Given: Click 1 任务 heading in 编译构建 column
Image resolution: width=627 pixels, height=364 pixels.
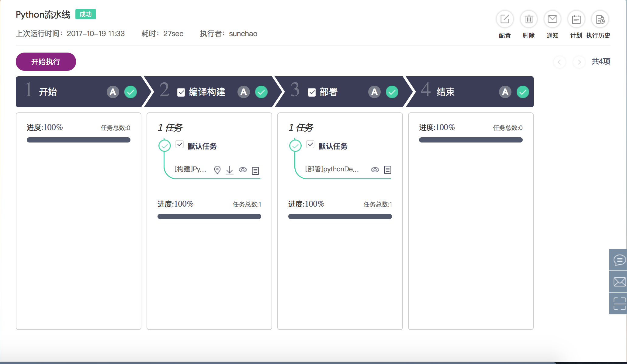Looking at the screenshot, I should [170, 128].
